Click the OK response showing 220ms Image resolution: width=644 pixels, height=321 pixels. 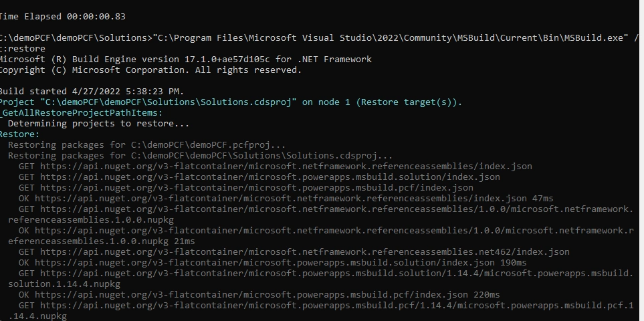pos(259,294)
